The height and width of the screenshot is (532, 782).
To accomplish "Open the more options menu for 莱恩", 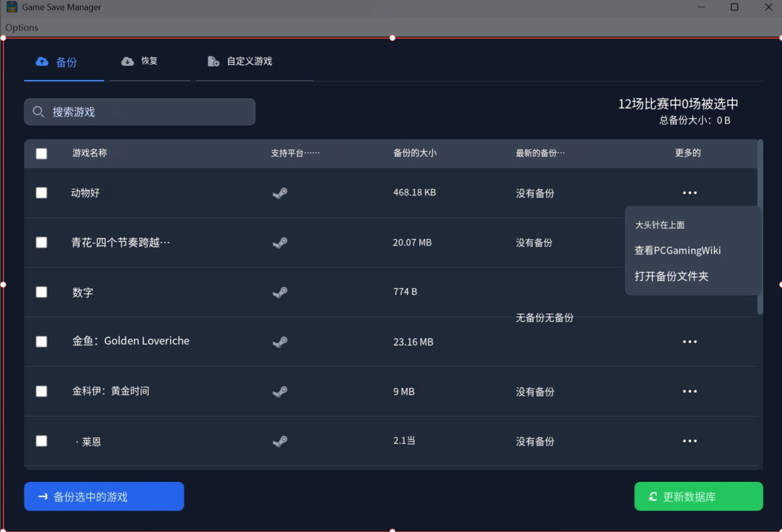I will tap(690, 441).
